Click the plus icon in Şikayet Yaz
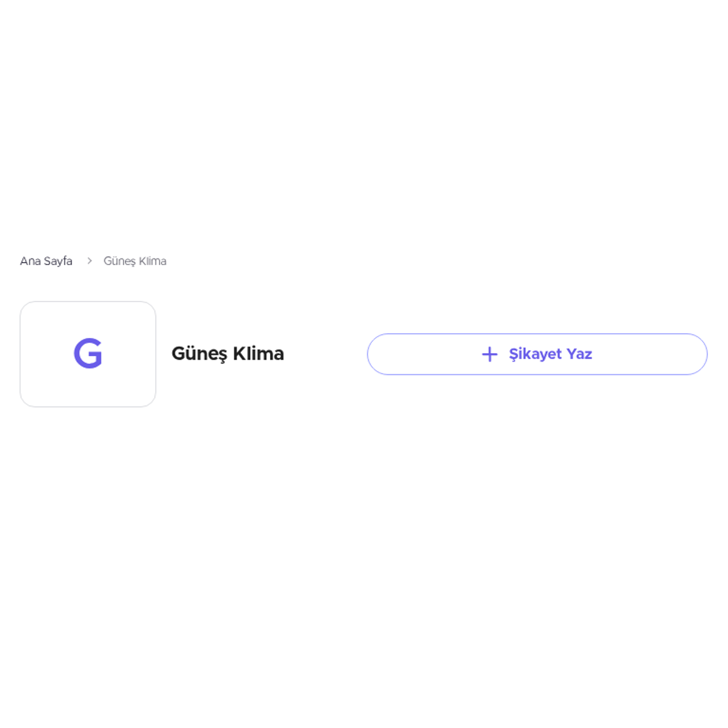 490,354
